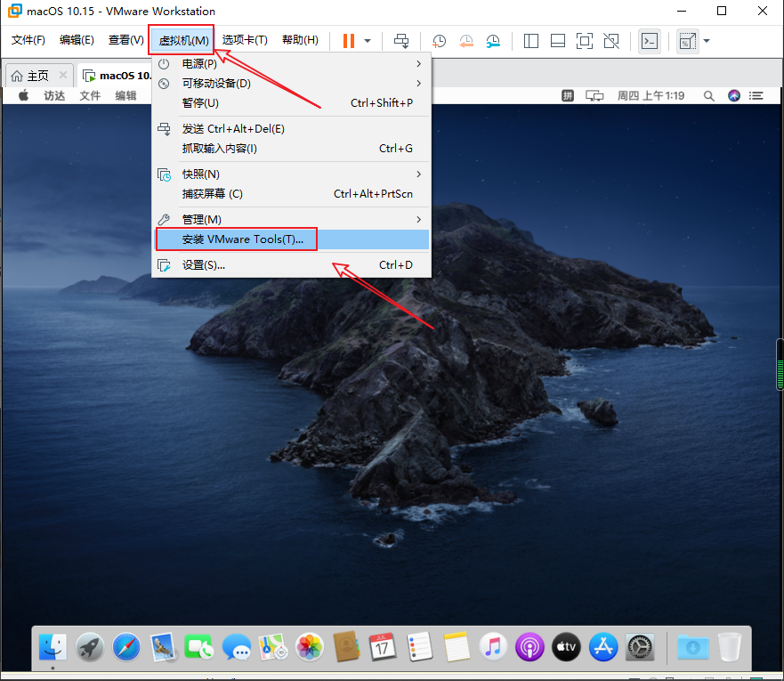Launch Music from the Dock
This screenshot has width=784, height=681.
coord(493,647)
